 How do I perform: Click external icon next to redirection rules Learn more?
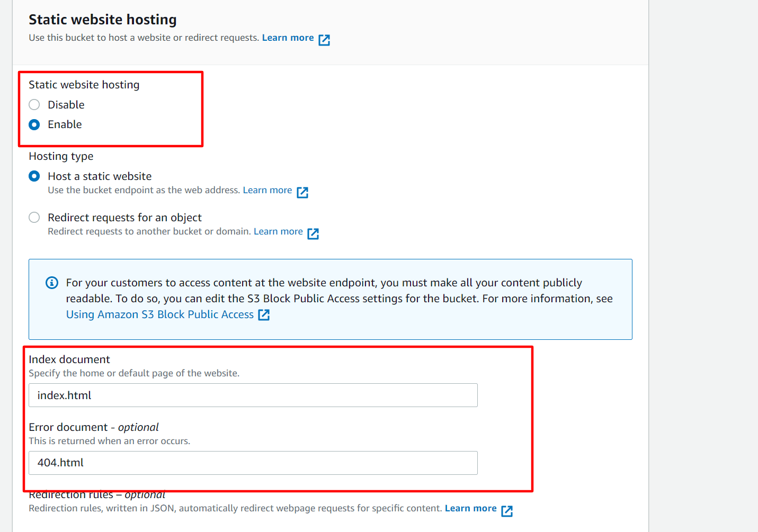(x=507, y=510)
